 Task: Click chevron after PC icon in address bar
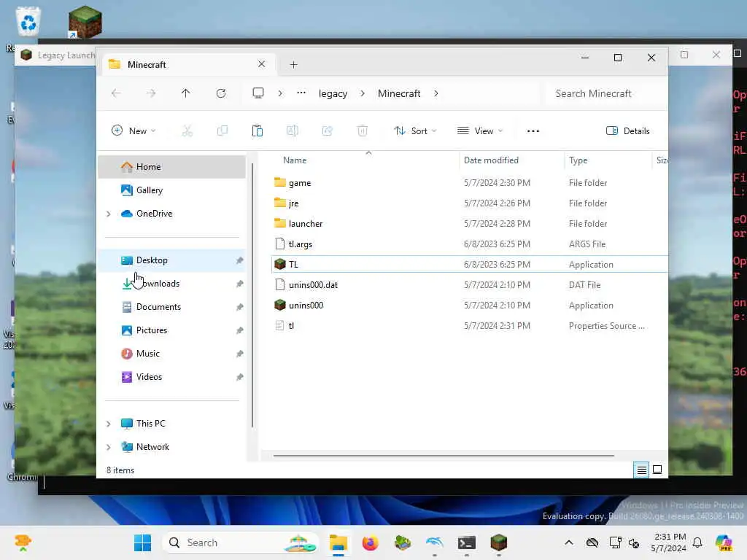coord(280,93)
